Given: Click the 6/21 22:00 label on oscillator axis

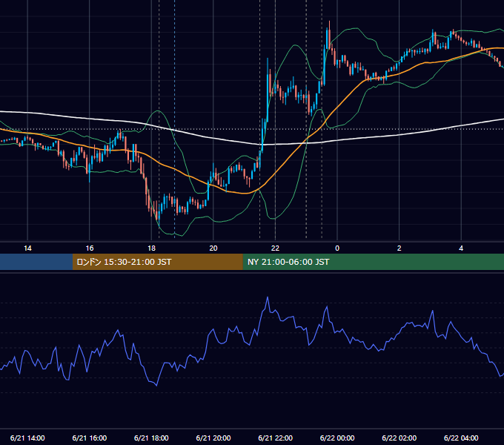Looking at the screenshot, I should pyautogui.click(x=276, y=438).
